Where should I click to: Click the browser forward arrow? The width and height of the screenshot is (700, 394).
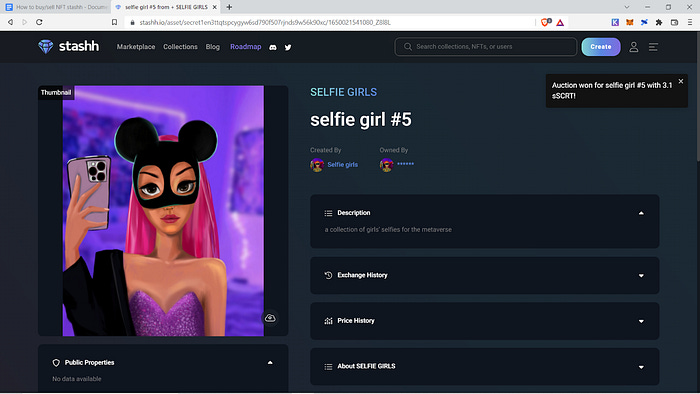coord(25,22)
